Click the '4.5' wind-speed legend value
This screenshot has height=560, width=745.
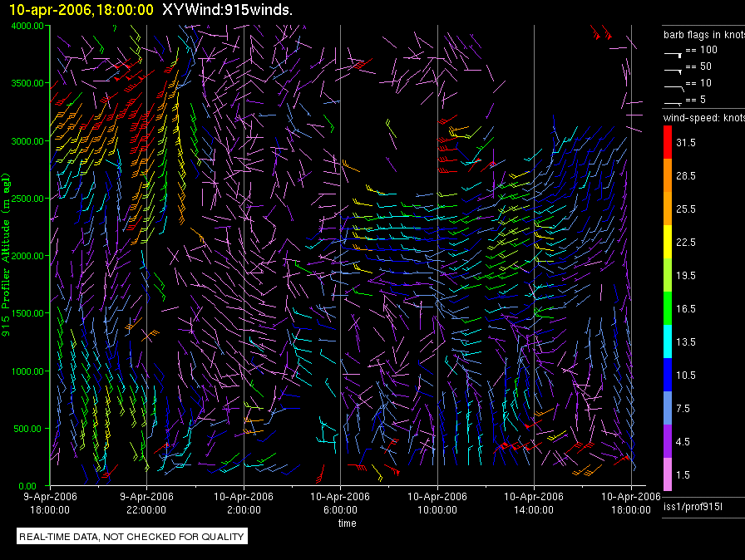click(683, 442)
